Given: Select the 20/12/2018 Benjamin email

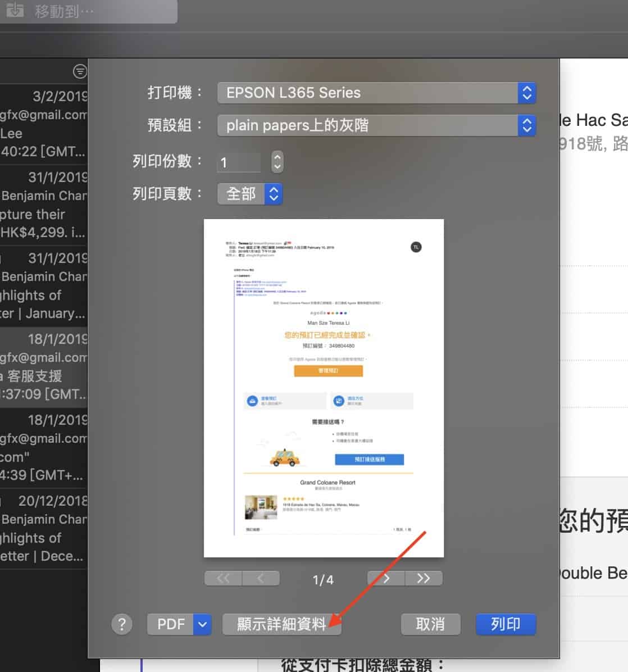Looking at the screenshot, I should tap(44, 529).
